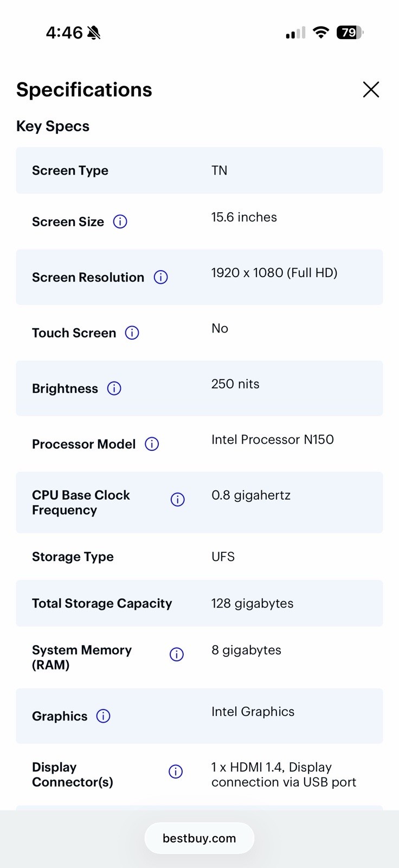Tap the CPU Base Clock Frequency info icon
Screen dimensions: 399x868
click(x=177, y=500)
